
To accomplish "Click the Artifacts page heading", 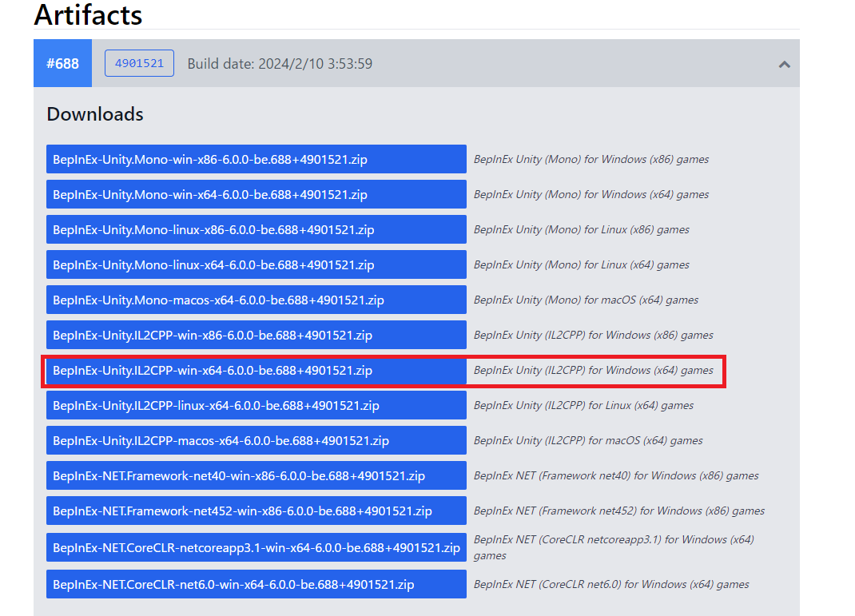I will click(89, 14).
